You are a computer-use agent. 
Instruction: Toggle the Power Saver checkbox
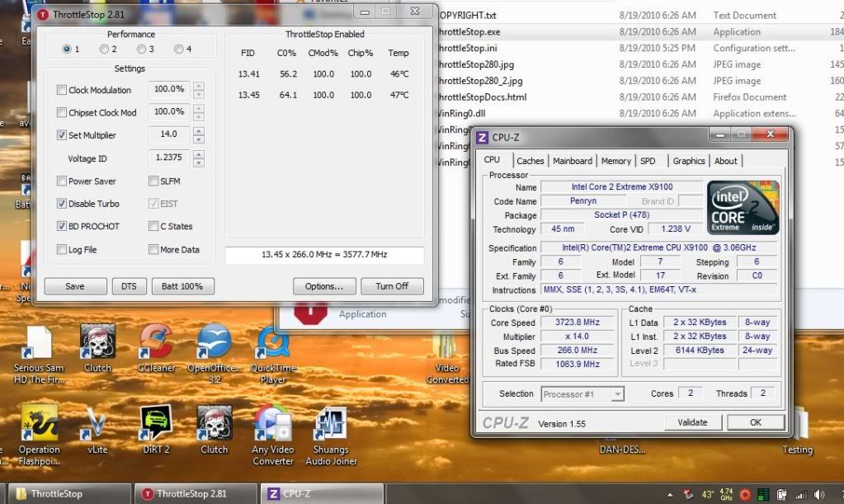[61, 181]
